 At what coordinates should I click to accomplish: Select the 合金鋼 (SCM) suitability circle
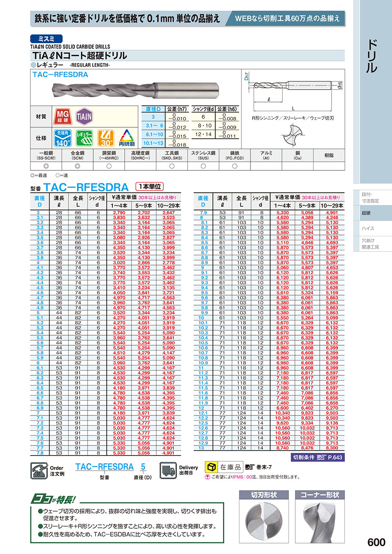click(78, 166)
